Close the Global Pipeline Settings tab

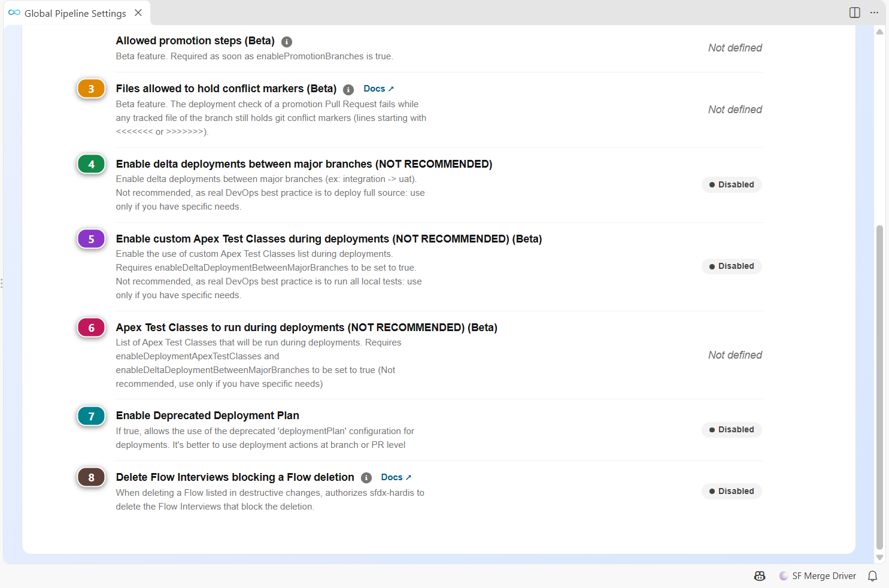[138, 13]
